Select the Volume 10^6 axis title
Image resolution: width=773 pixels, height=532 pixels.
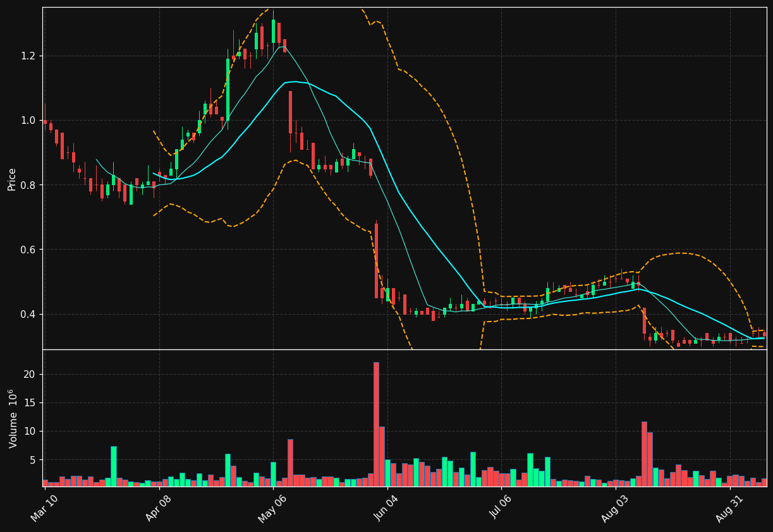coord(13,418)
